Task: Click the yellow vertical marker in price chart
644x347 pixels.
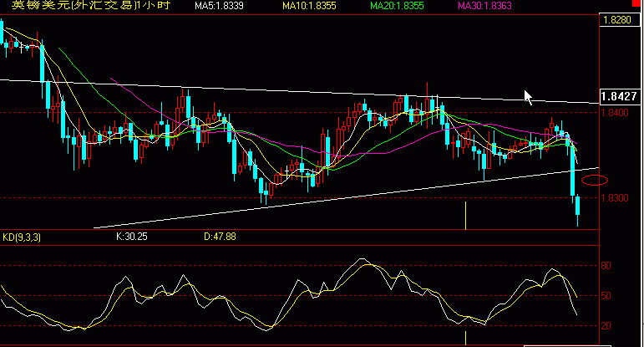Action: (x=465, y=216)
